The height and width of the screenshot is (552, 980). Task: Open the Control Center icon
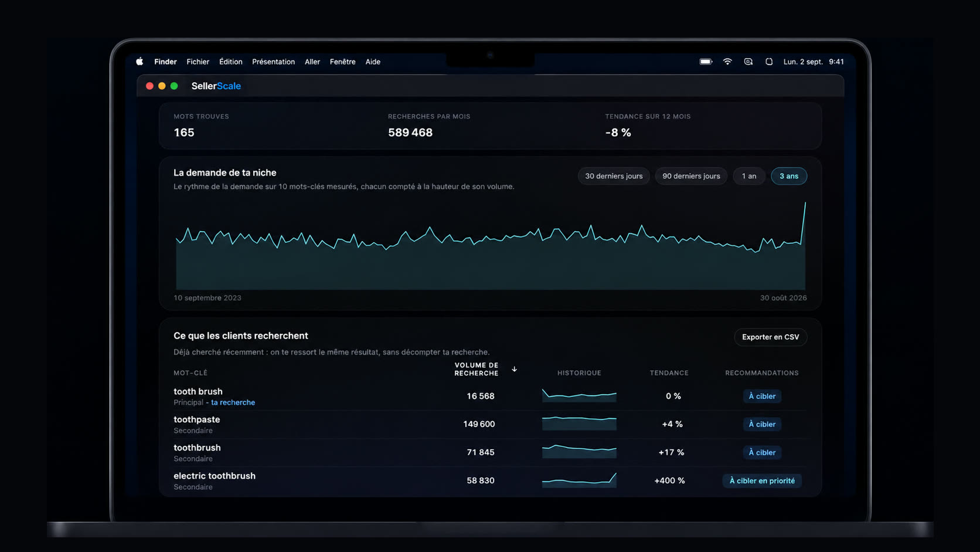(x=769, y=62)
